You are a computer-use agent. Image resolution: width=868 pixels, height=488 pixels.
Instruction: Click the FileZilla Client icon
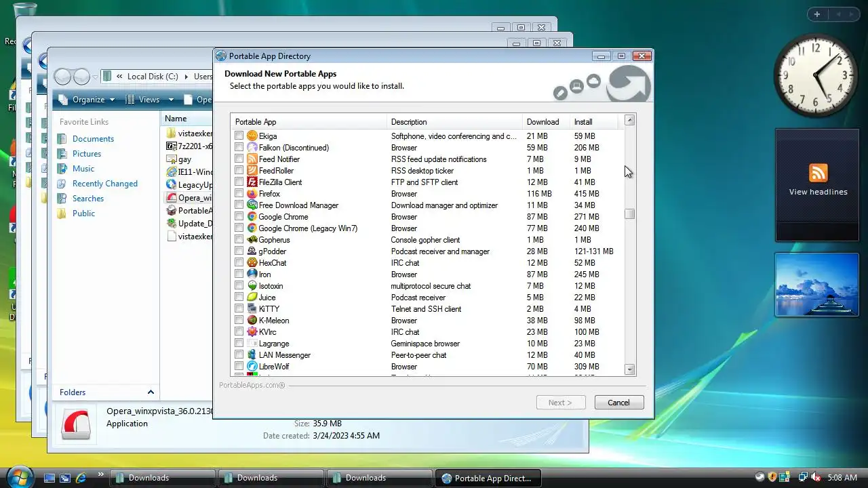[x=252, y=182]
